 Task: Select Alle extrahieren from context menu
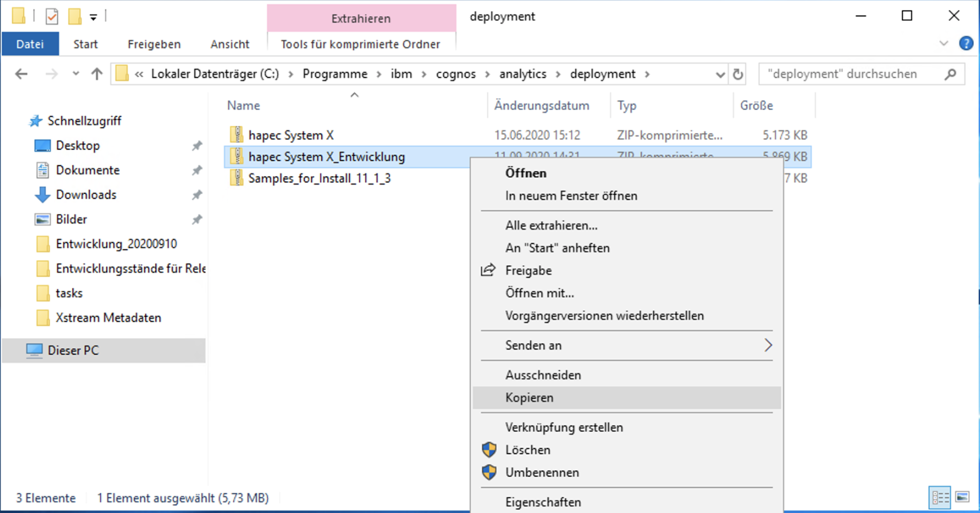[551, 225]
